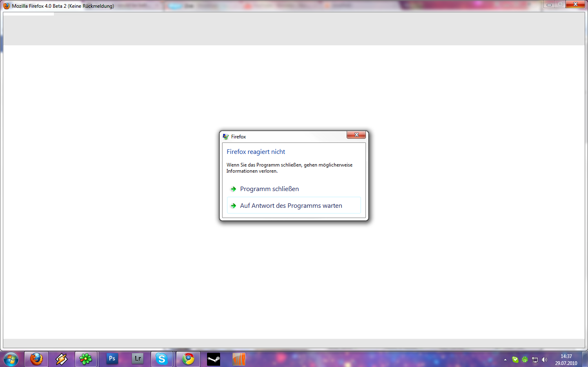Viewport: 588px width, 367px height.
Task: Open the volume speaker control
Action: pos(544,360)
